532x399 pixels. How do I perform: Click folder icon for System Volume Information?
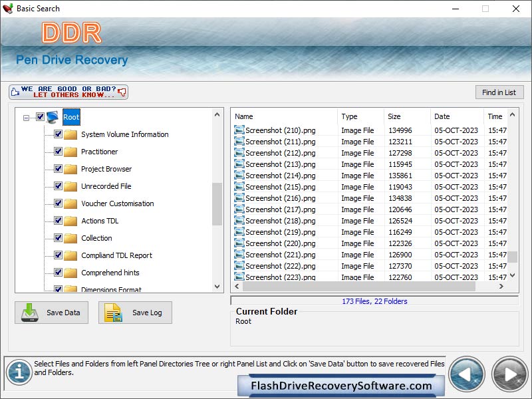click(70, 134)
